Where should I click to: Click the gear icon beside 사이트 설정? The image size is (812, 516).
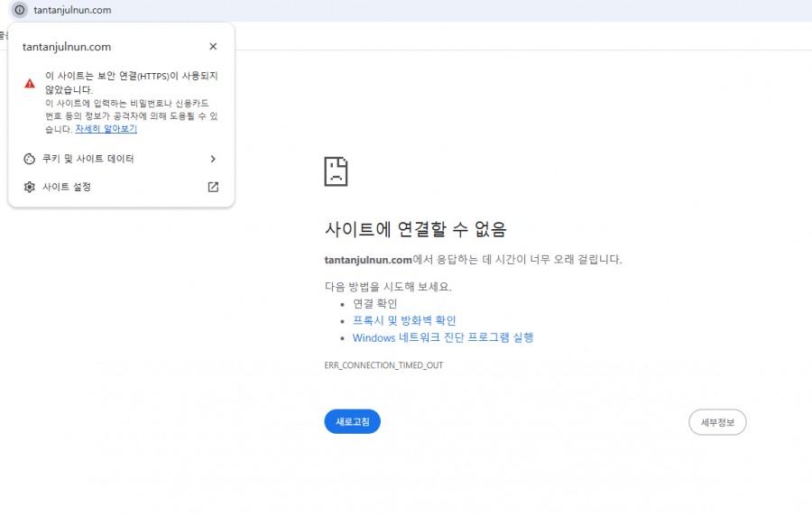tap(30, 187)
